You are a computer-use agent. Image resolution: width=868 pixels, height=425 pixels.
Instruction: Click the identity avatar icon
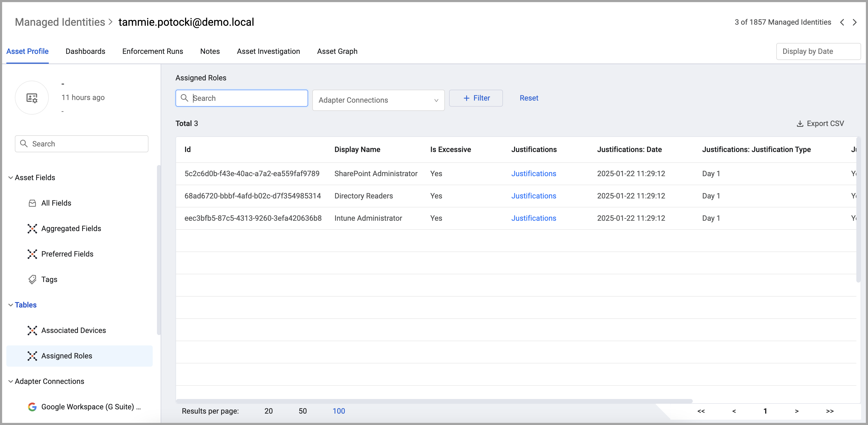pos(32,98)
